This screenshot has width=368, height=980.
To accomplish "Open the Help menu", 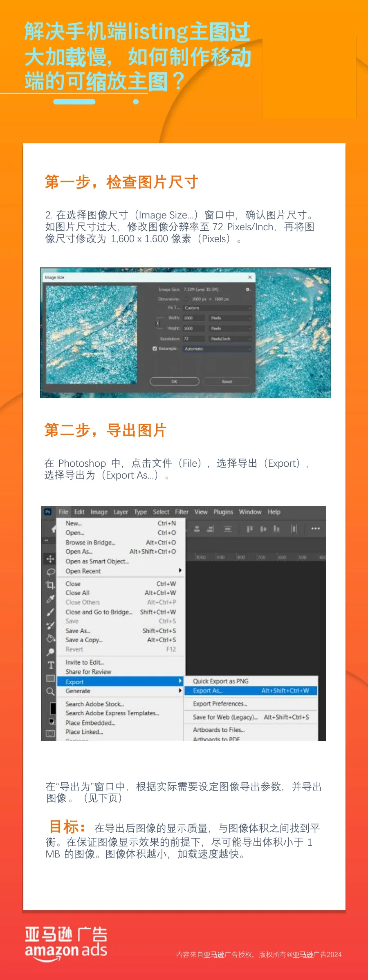I will tap(274, 512).
